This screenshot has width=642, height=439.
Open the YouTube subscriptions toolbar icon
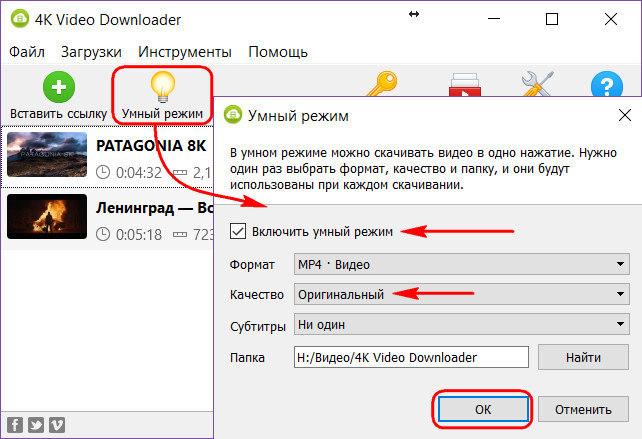click(x=464, y=85)
